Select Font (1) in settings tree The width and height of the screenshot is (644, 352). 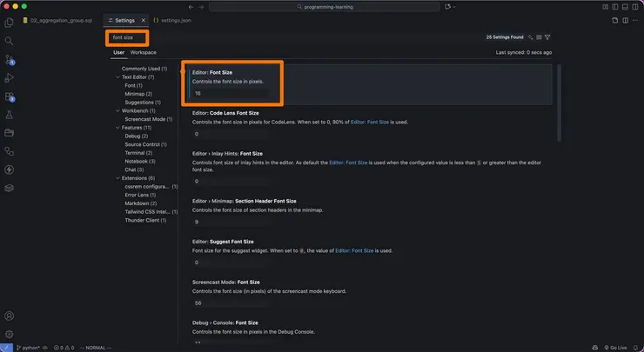coord(133,86)
